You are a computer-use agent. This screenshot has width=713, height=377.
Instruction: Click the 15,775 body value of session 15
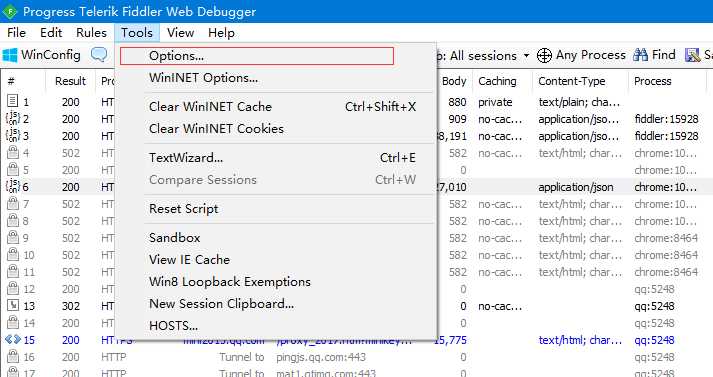coord(450,340)
